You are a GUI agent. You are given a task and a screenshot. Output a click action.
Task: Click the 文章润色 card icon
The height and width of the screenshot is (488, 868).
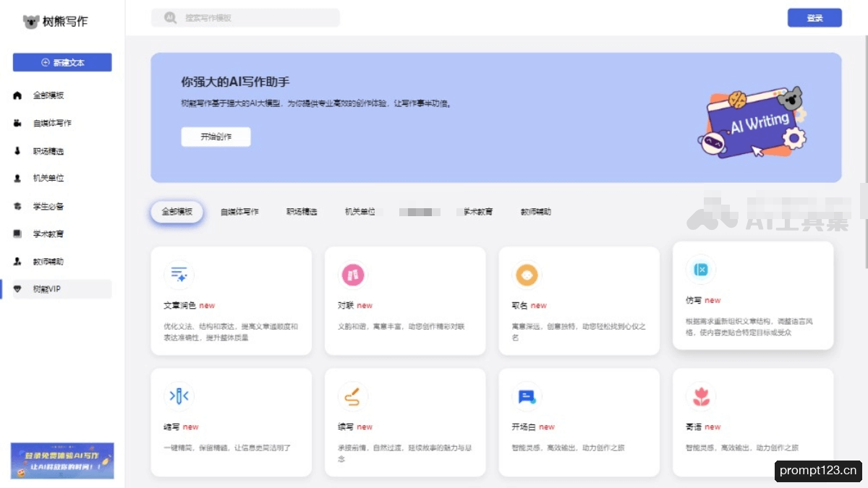[x=179, y=275]
